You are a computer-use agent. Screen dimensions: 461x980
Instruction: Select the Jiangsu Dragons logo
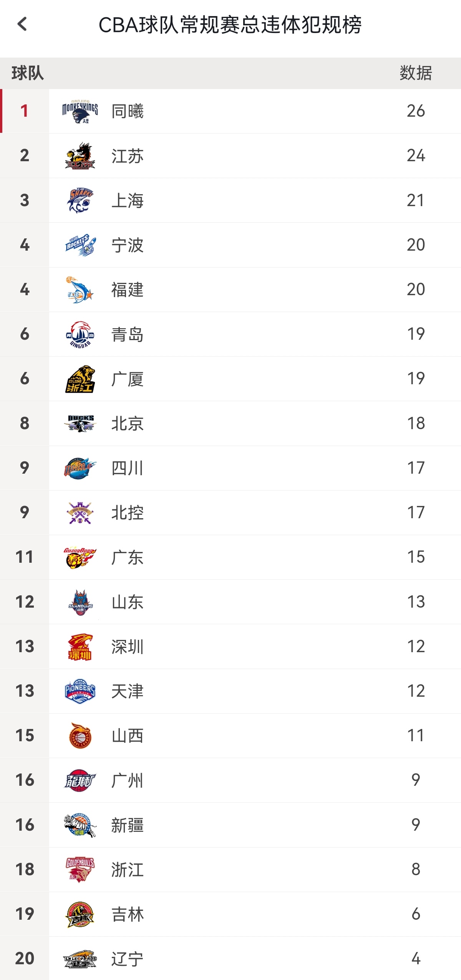(80, 156)
